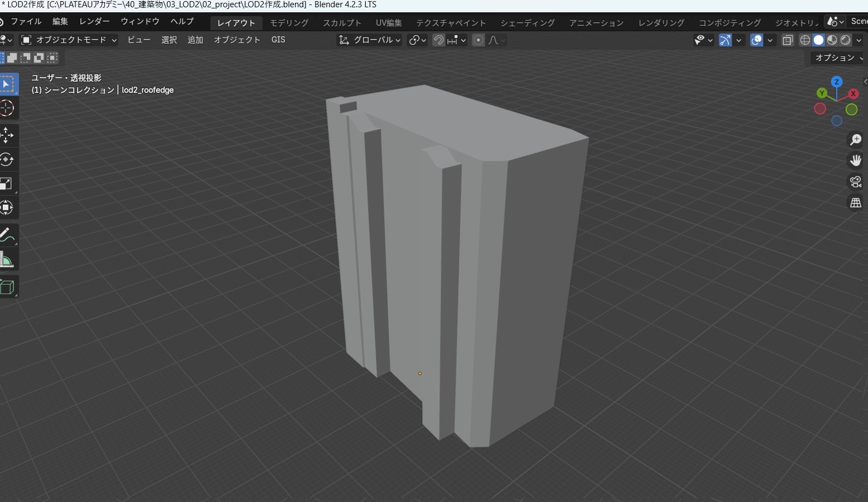Toggle the camera view icon

click(x=855, y=181)
